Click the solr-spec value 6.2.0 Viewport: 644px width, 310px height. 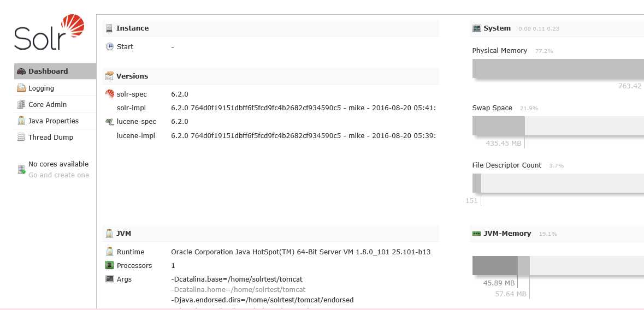coord(180,94)
